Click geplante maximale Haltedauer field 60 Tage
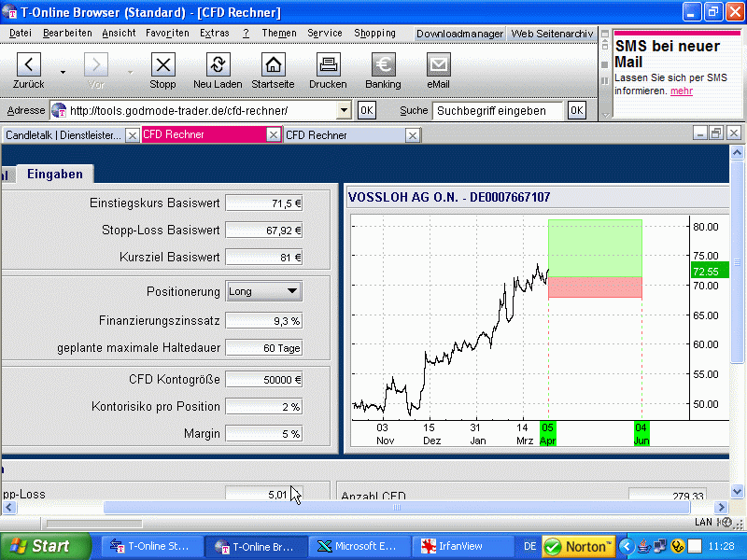Screen dimensions: 747x560 click(x=264, y=348)
